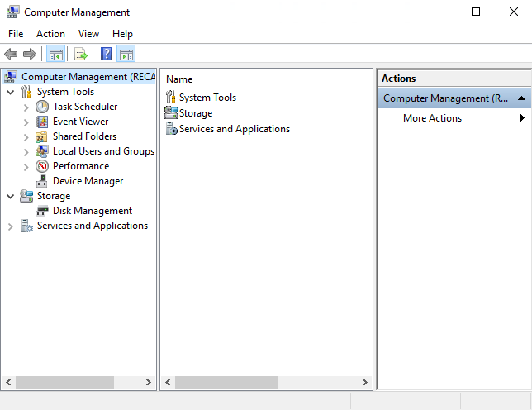Maximize the Computer Management window
Image resolution: width=532 pixels, height=410 pixels.
click(476, 12)
